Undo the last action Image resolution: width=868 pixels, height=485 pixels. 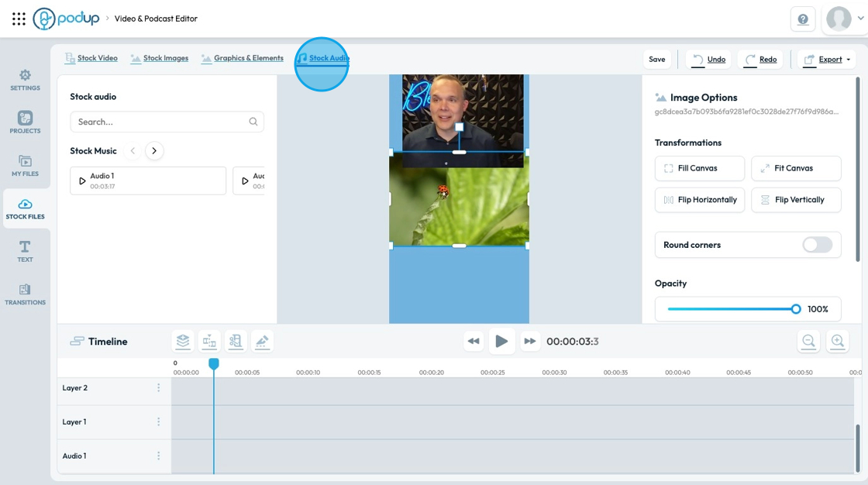point(709,59)
